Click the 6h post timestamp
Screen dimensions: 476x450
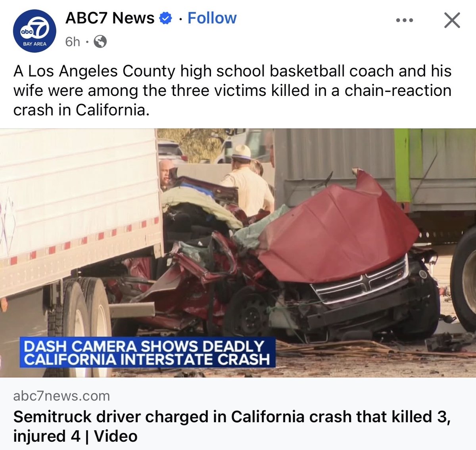tap(73, 41)
